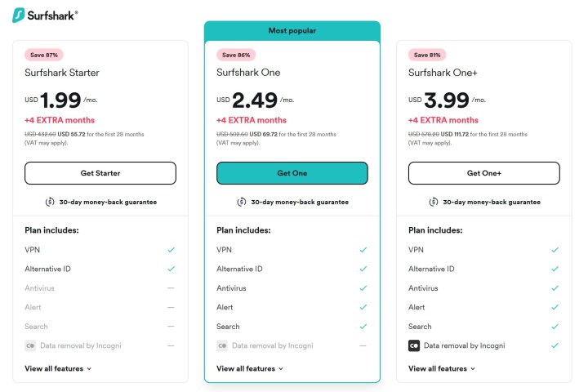Click Incogni icon in Surfshark Starter plan

(30, 345)
